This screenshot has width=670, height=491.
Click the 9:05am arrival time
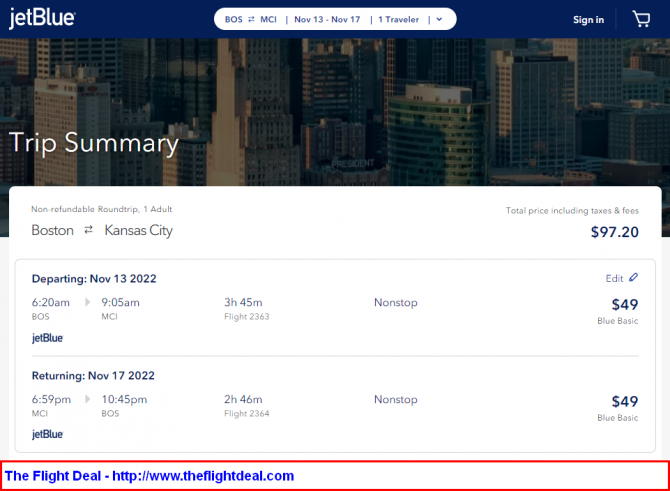pyautogui.click(x=120, y=303)
